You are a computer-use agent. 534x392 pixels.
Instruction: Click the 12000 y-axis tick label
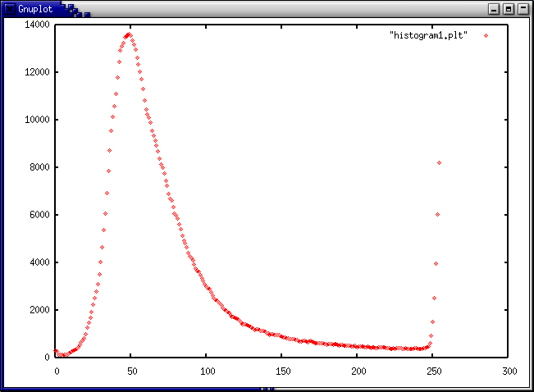[37, 72]
